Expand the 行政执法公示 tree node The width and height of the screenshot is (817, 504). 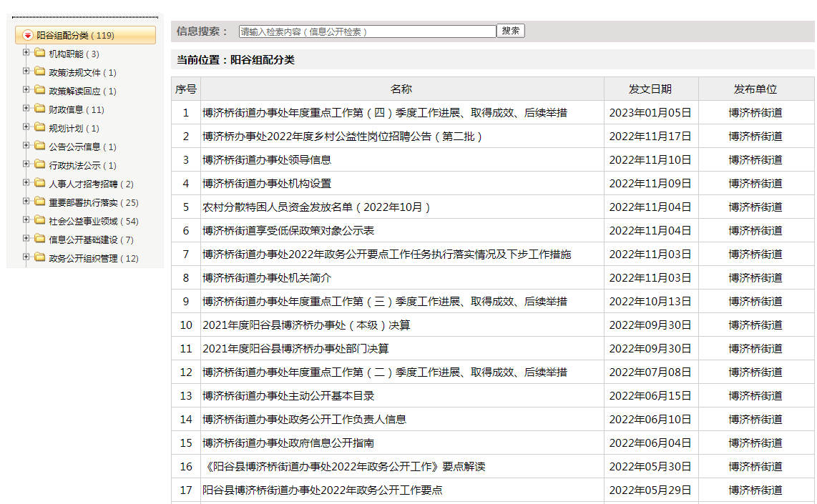[26, 164]
